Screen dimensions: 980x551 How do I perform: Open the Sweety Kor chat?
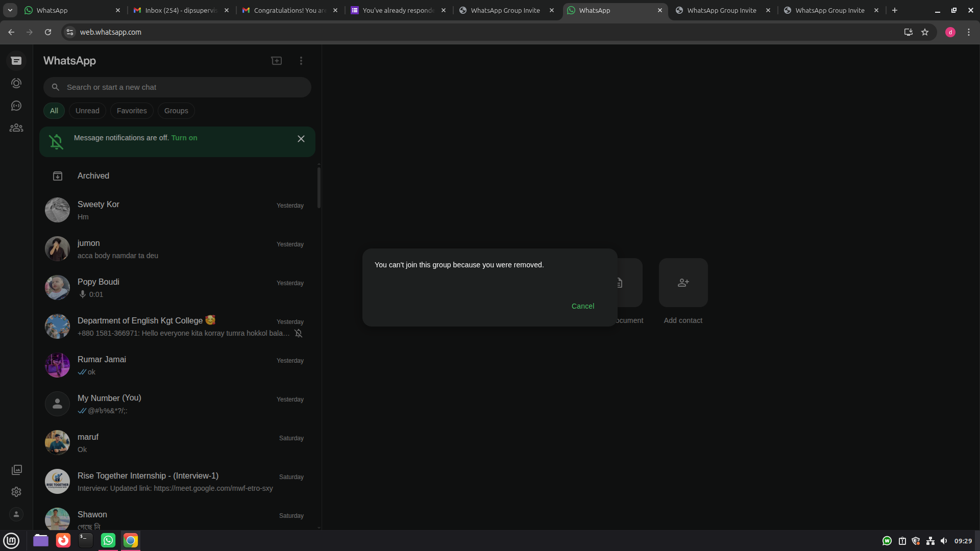tap(177, 210)
